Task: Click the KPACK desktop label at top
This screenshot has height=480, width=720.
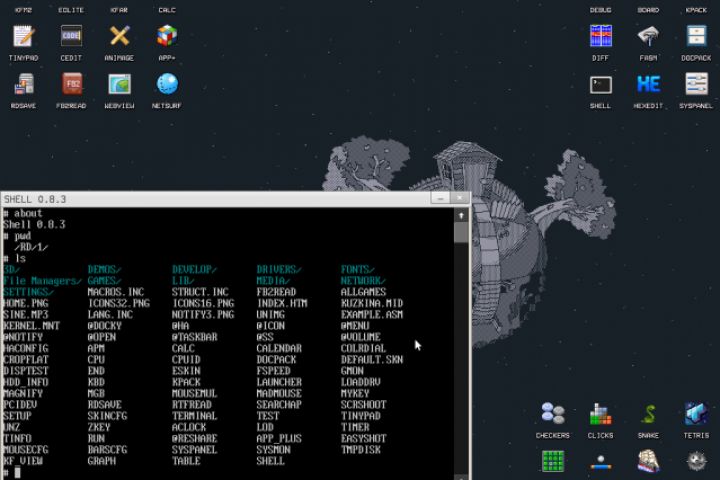Action: (x=696, y=10)
